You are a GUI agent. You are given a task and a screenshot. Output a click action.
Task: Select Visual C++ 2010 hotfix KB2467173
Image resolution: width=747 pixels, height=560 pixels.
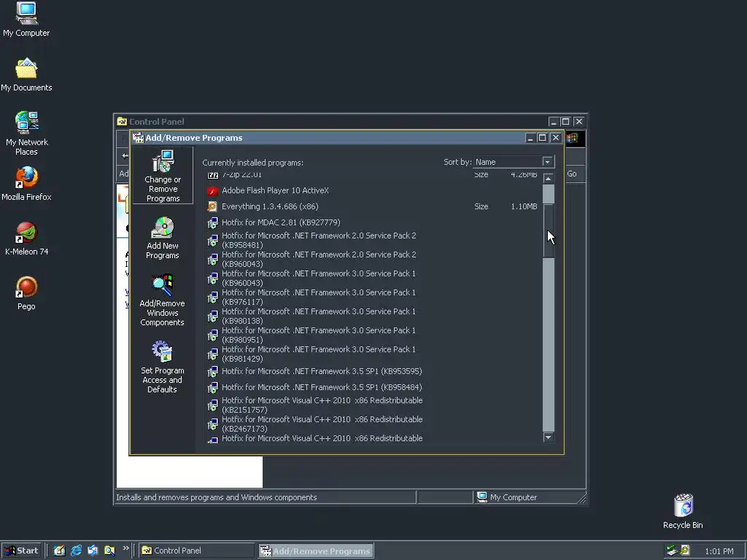pyautogui.click(x=322, y=424)
